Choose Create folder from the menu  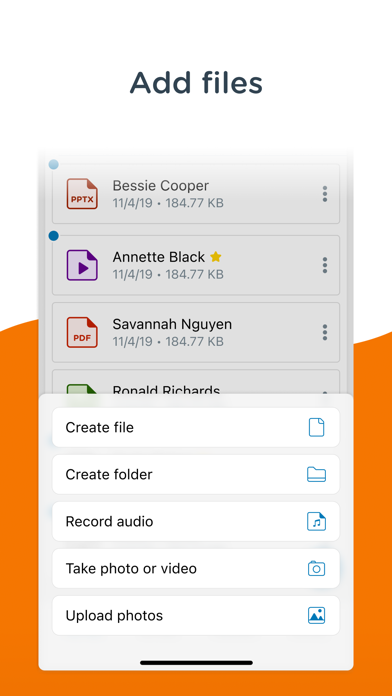click(196, 475)
